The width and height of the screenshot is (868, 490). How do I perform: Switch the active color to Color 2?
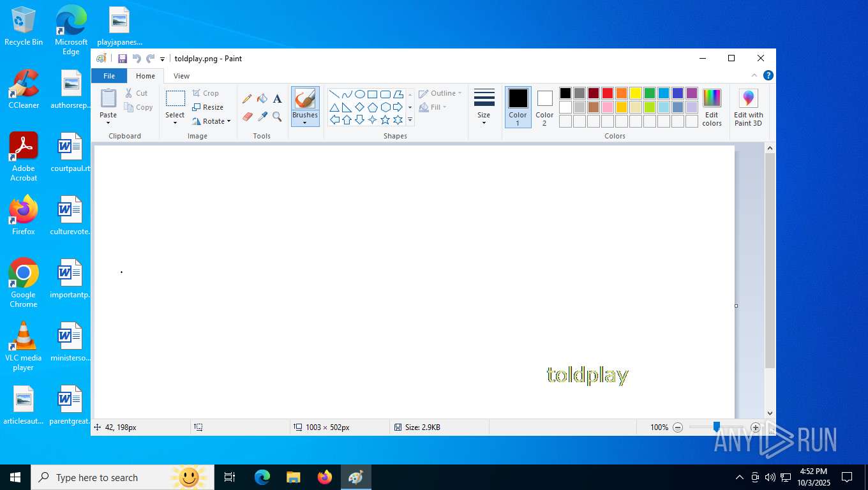544,107
